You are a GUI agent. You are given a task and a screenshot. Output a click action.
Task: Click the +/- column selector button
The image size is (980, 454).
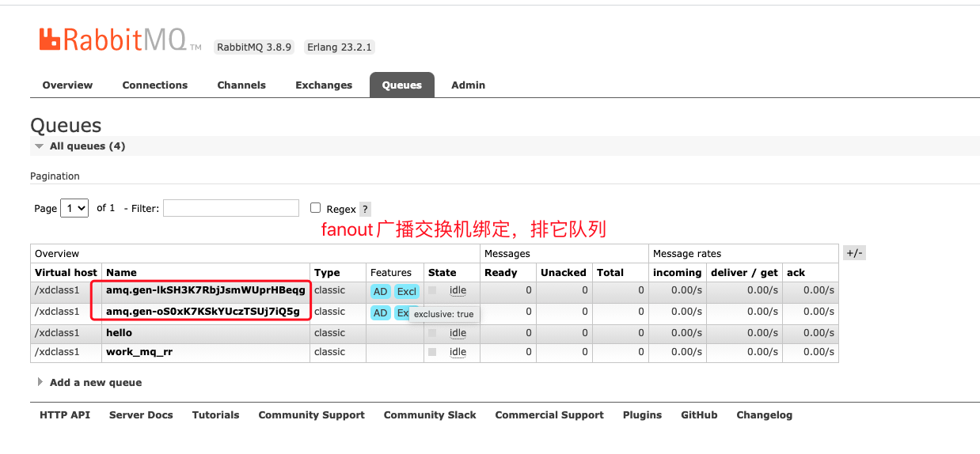pyautogui.click(x=855, y=253)
